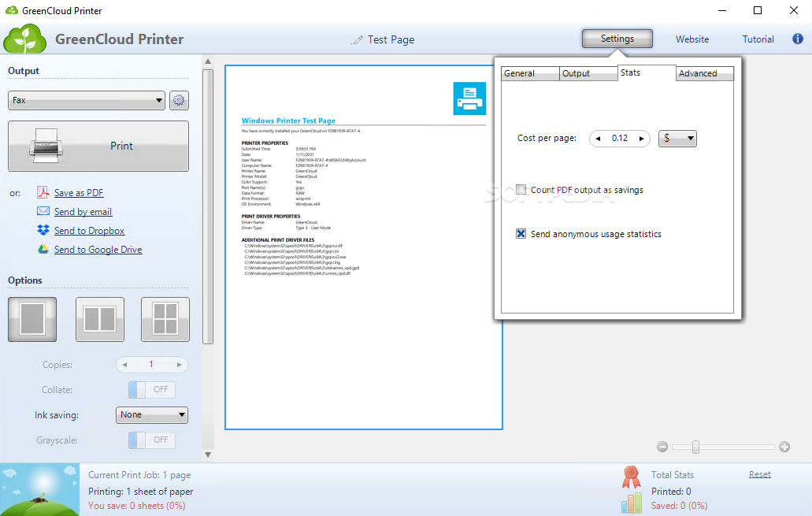Select one page per sheet layout

(x=32, y=319)
